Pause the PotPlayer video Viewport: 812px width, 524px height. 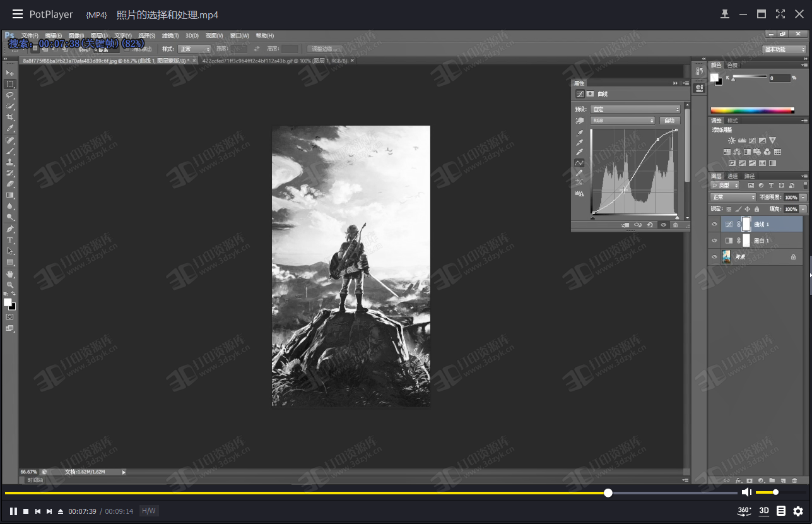pos(13,511)
